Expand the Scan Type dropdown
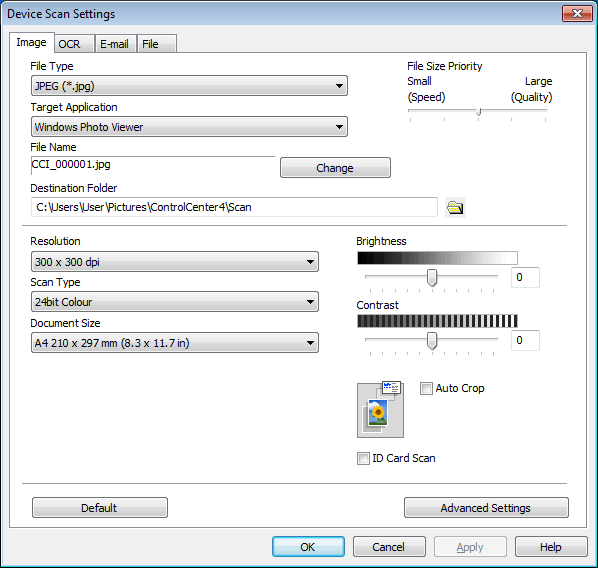598x568 pixels. [175, 302]
